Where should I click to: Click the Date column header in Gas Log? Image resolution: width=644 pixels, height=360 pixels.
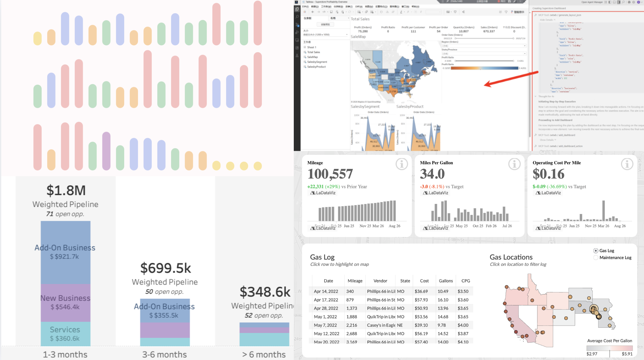(x=328, y=281)
